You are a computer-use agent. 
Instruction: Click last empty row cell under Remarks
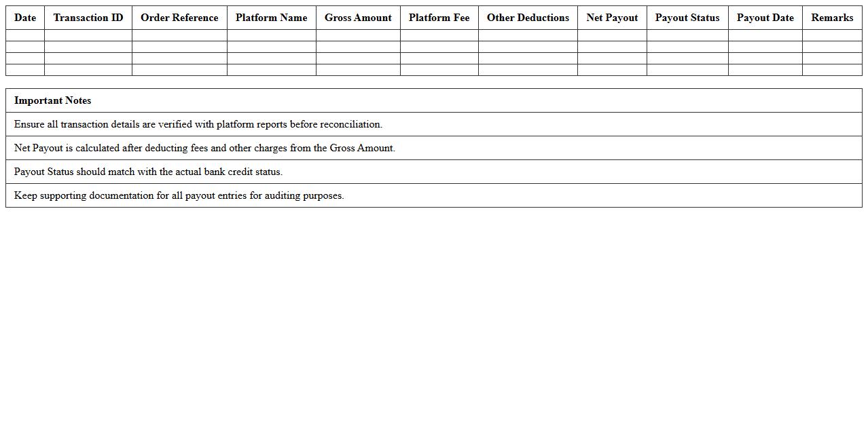point(832,70)
